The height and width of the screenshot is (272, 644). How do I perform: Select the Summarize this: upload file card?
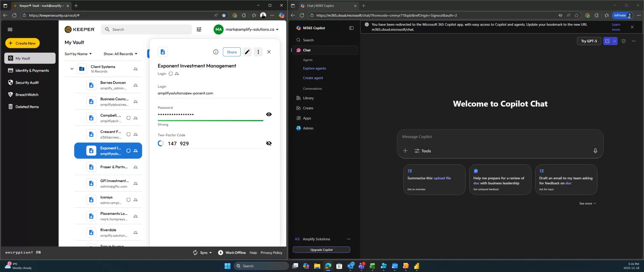pos(434,180)
